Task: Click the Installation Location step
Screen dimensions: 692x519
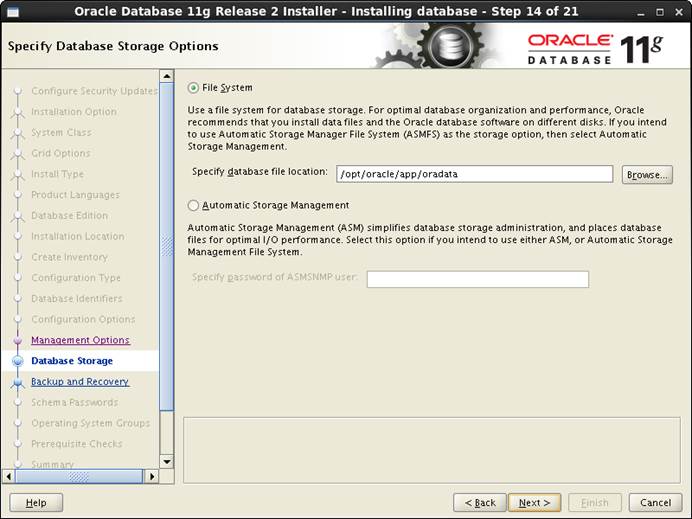Action: coord(78,236)
